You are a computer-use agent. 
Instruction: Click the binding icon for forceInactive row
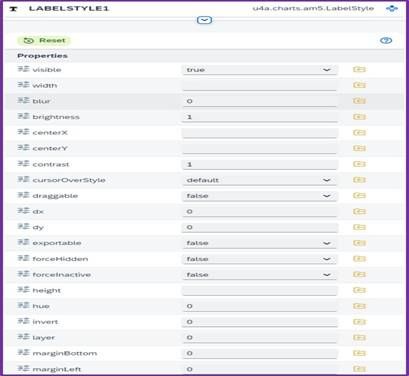pyautogui.click(x=359, y=274)
